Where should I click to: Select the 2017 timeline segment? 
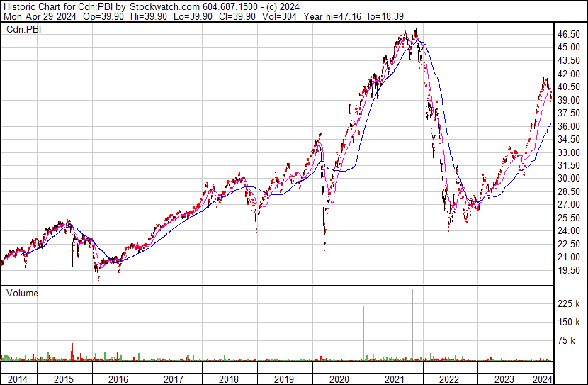(x=174, y=379)
